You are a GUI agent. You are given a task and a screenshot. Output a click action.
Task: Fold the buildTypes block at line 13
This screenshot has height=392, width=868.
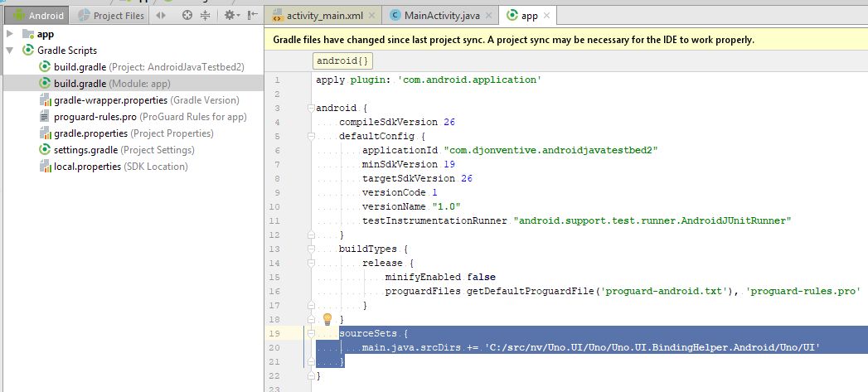click(x=311, y=249)
